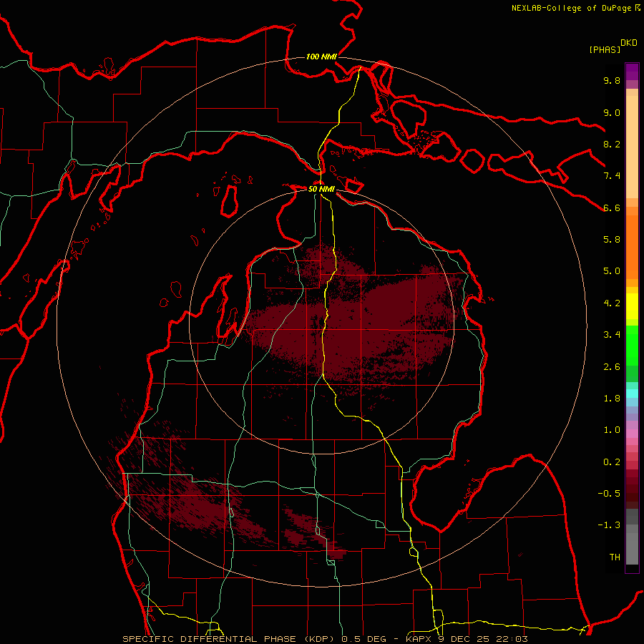The width and height of the screenshot is (644, 644).
Task: Click the purple top segment of the color bar
Action: coord(632,72)
